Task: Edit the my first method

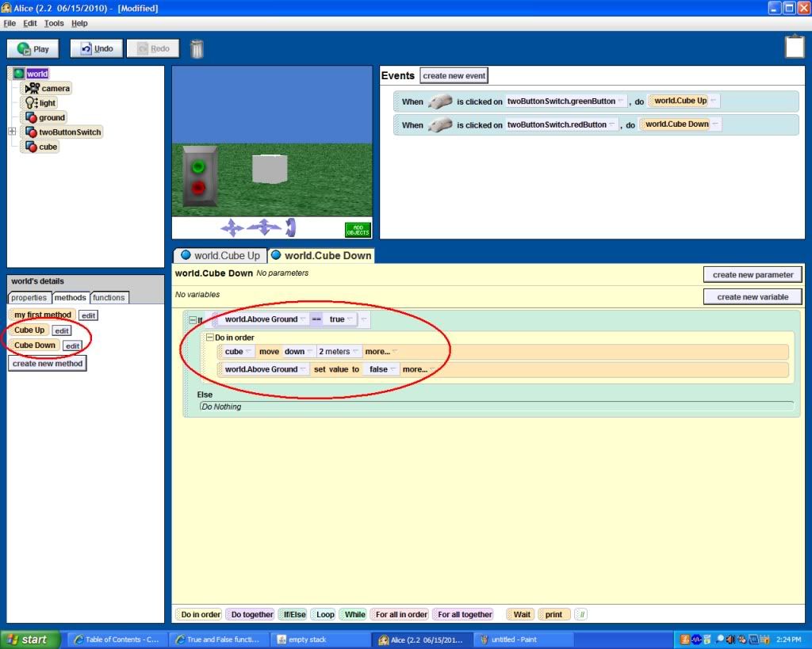Action: (88, 315)
